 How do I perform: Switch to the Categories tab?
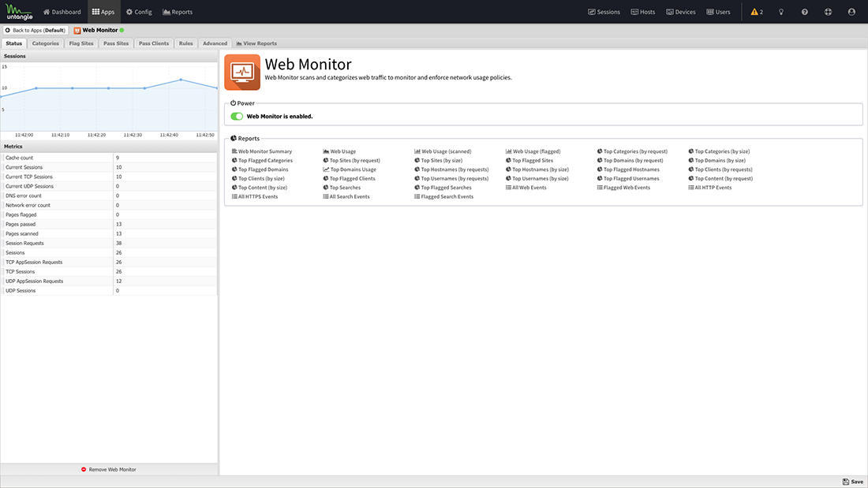click(46, 43)
